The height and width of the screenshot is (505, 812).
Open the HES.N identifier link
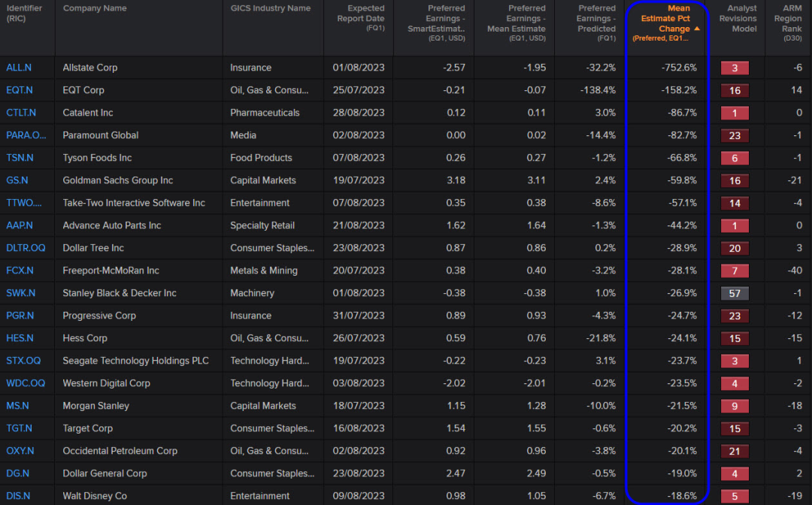(x=20, y=338)
